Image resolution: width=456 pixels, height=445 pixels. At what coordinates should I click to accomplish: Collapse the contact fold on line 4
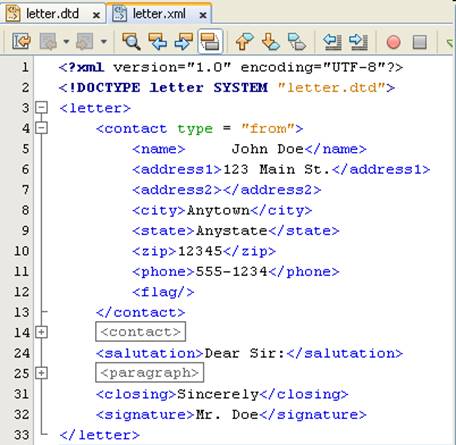(x=42, y=128)
